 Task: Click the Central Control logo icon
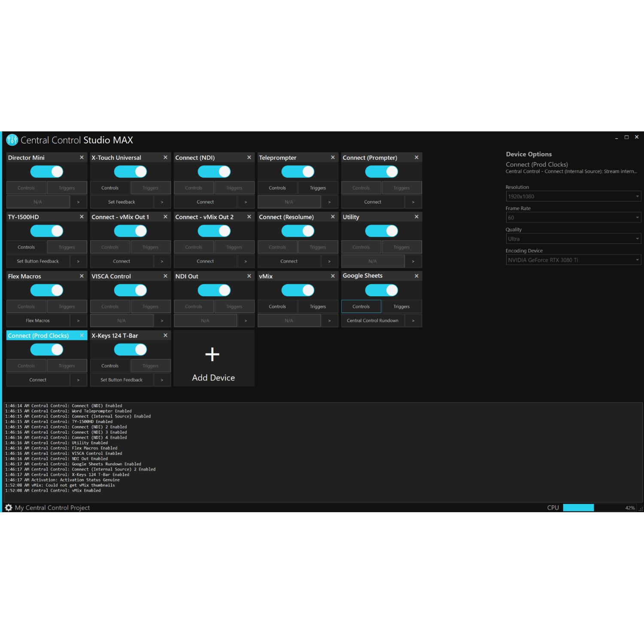[x=12, y=140]
